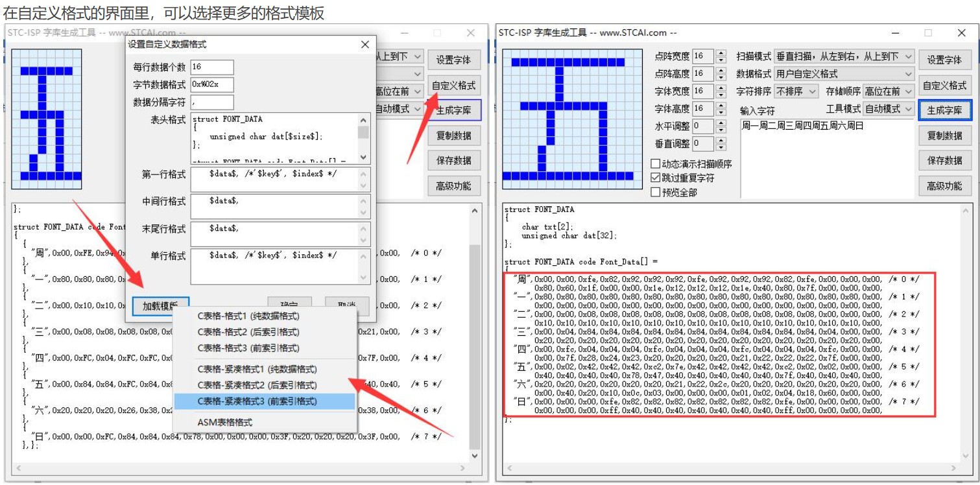Click glyph dot-matrix preview in right window

(x=572, y=119)
